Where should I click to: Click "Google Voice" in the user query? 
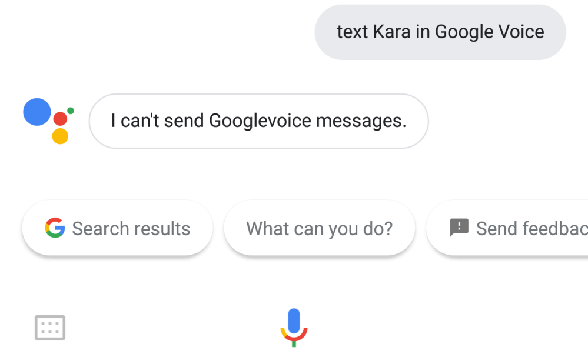pos(490,32)
